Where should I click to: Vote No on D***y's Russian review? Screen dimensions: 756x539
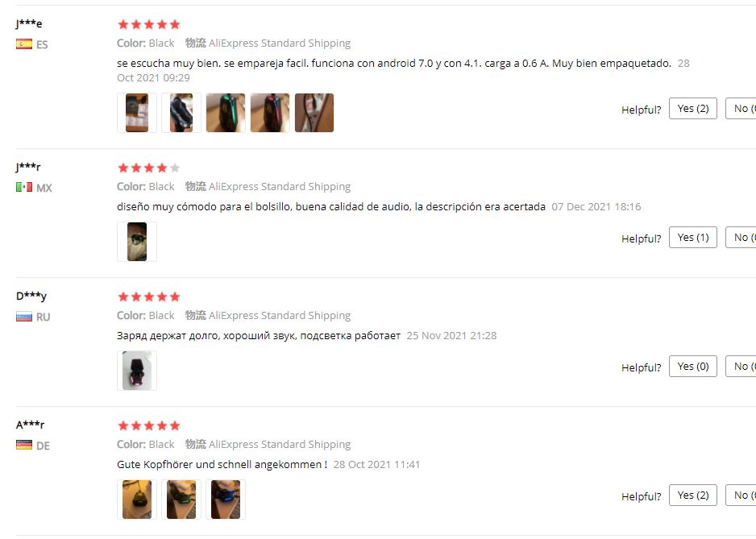tap(741, 366)
